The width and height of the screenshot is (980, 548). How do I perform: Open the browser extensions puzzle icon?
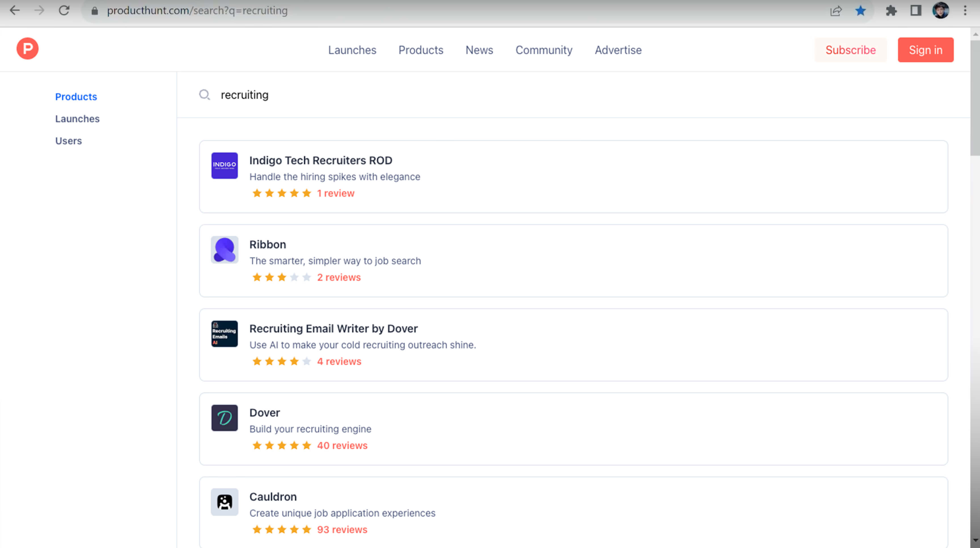(891, 11)
